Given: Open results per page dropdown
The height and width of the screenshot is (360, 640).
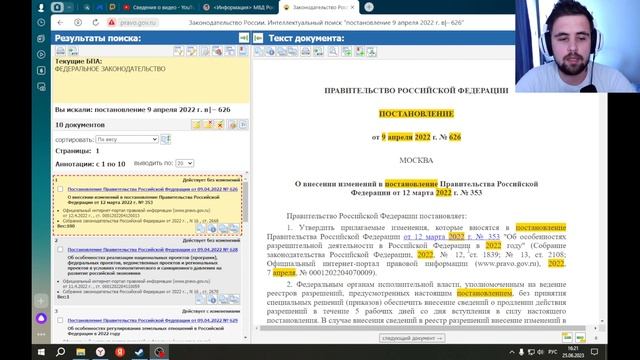Looking at the screenshot, I should pos(184,163).
